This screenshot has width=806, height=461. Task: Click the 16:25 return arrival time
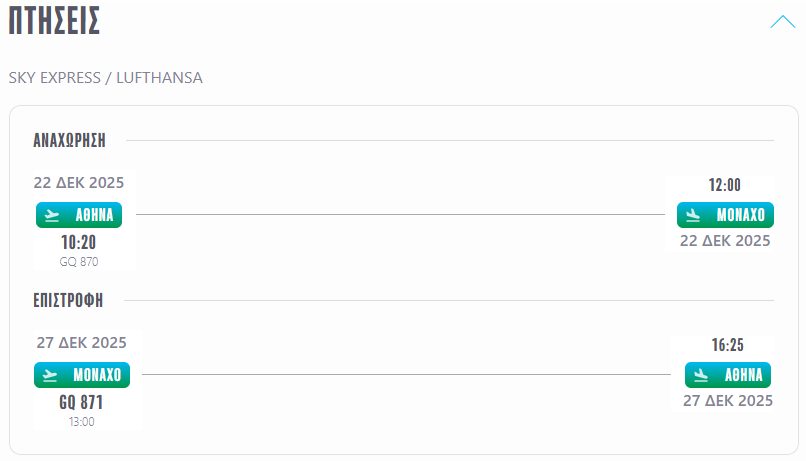pos(728,345)
